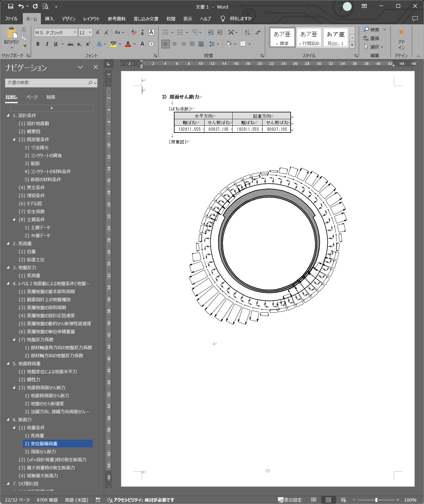Click 置換 replace button

(372, 38)
